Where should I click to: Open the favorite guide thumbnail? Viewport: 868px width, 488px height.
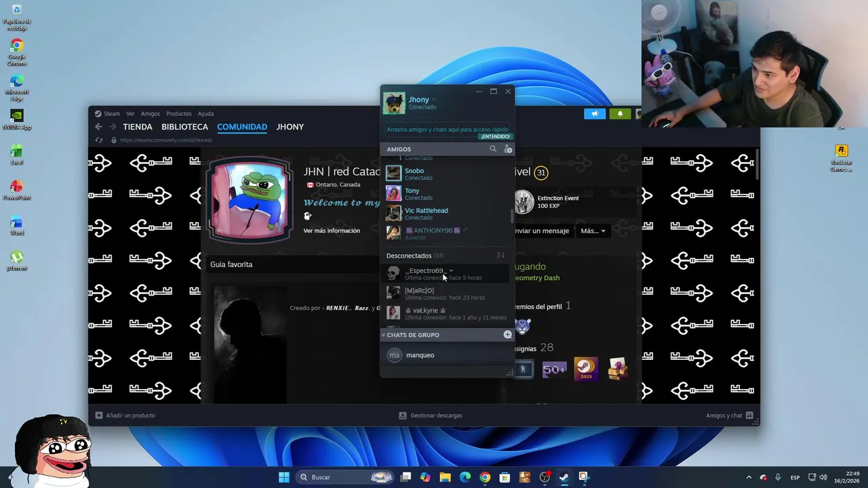[x=250, y=344]
